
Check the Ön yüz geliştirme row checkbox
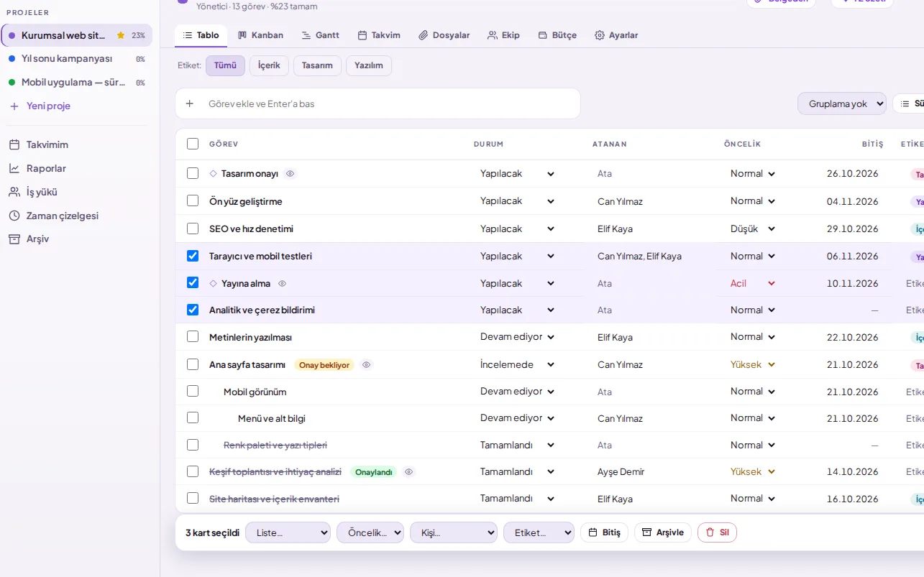(x=193, y=200)
